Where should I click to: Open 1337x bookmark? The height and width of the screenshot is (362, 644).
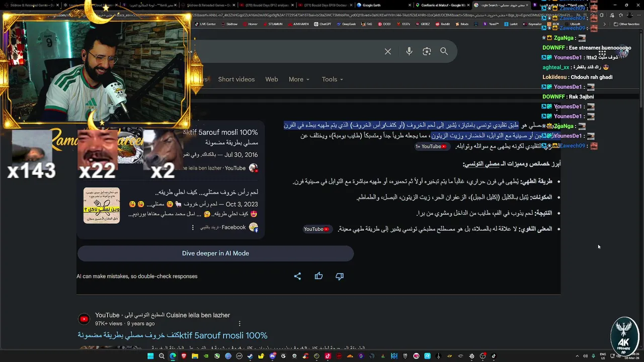[x=404, y=24]
